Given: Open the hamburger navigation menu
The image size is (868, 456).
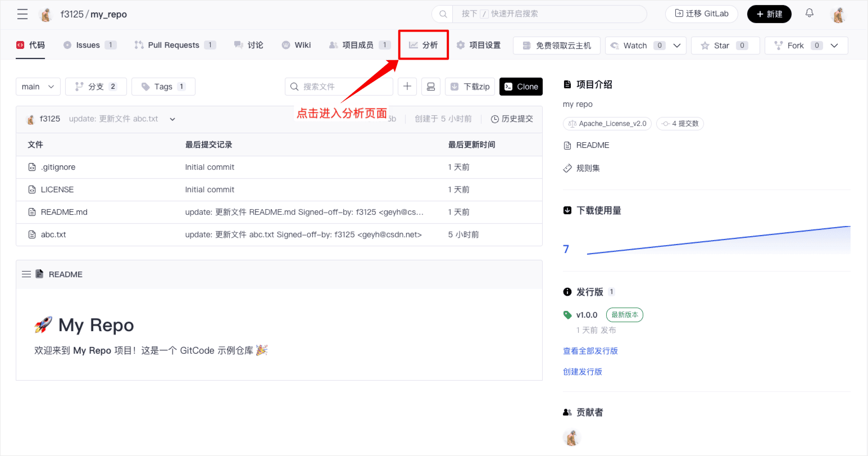Looking at the screenshot, I should click(x=22, y=14).
